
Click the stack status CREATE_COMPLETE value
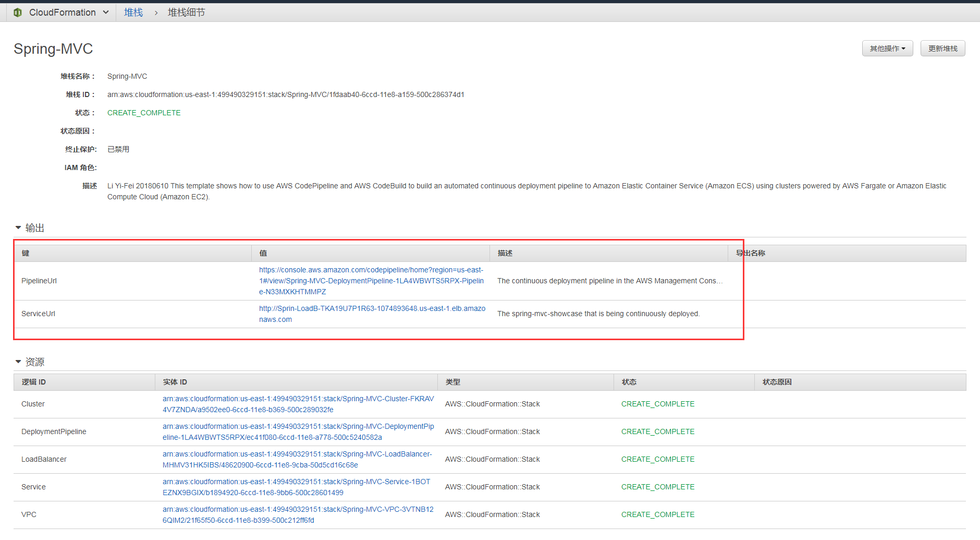point(144,113)
